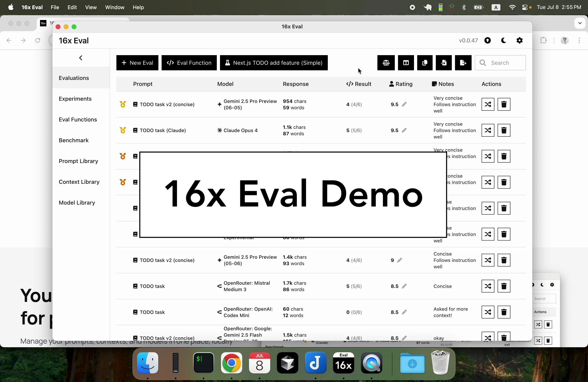Click the update arrow icon near version
Image resolution: width=588 pixels, height=382 pixels.
[487, 41]
